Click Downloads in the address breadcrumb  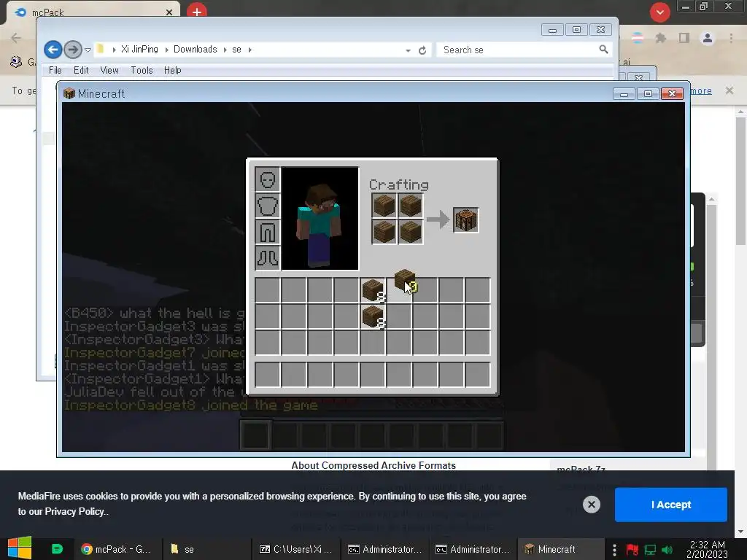(195, 50)
